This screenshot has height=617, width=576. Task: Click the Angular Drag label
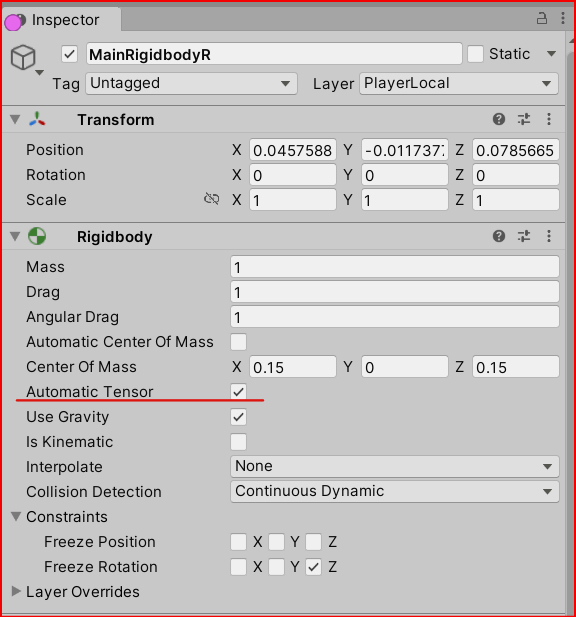72,317
